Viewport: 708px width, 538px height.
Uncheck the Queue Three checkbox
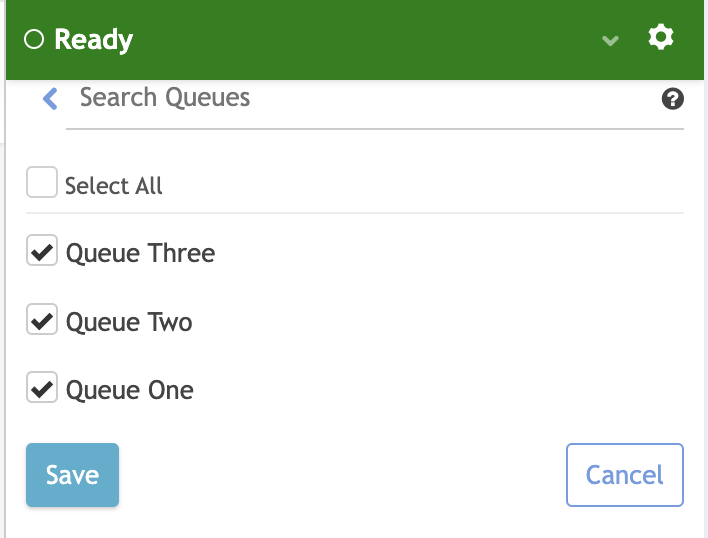(x=42, y=251)
